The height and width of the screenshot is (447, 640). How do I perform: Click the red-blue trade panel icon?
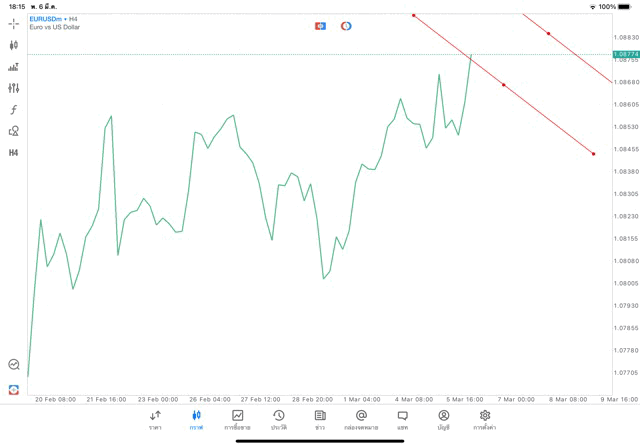pyautogui.click(x=320, y=26)
